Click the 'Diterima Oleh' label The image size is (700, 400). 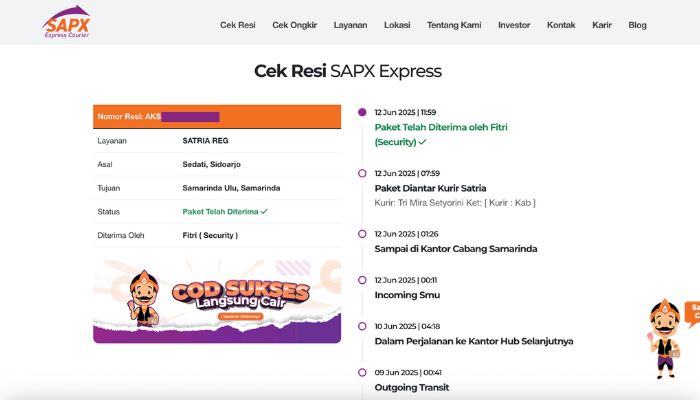[121, 235]
